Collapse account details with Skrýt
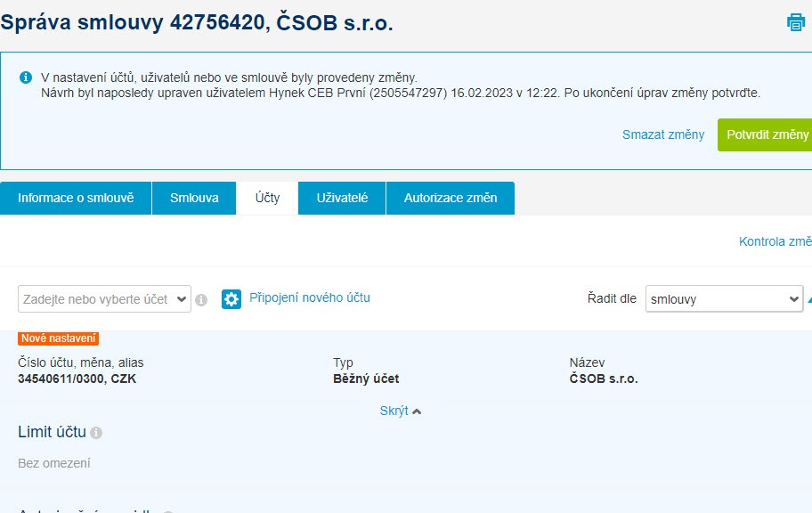Screen dimensions: 812x513 click(x=401, y=411)
